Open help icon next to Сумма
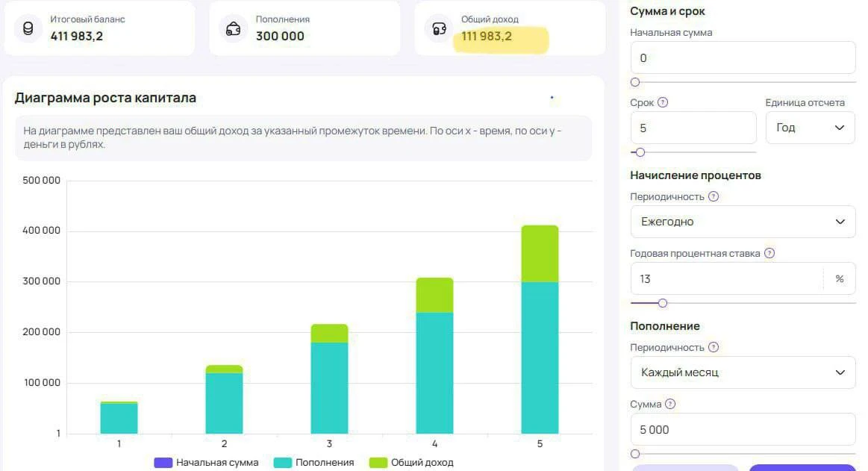This screenshot has width=868, height=471. (670, 404)
